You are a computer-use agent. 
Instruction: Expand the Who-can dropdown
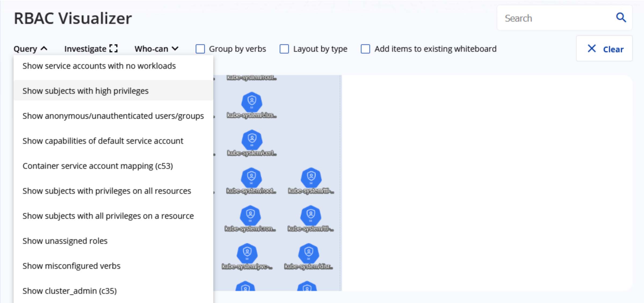coord(156,49)
